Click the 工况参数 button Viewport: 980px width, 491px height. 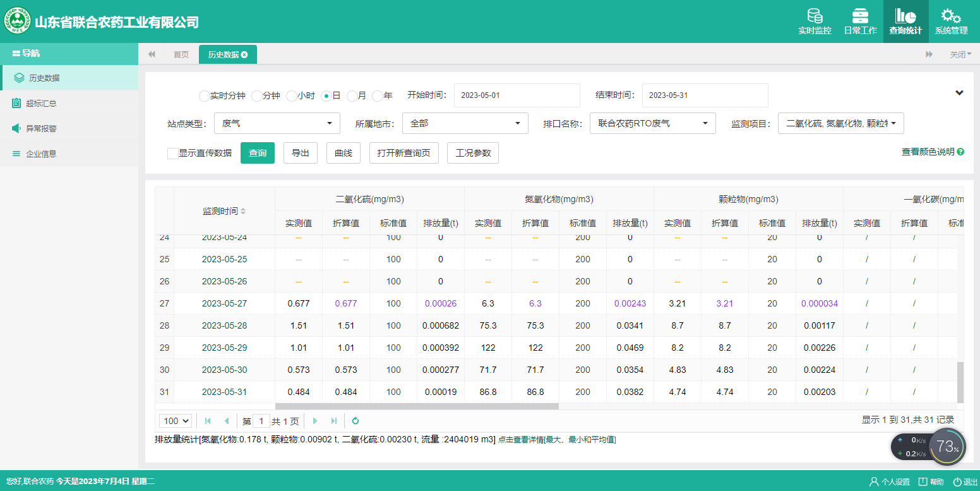(x=473, y=153)
